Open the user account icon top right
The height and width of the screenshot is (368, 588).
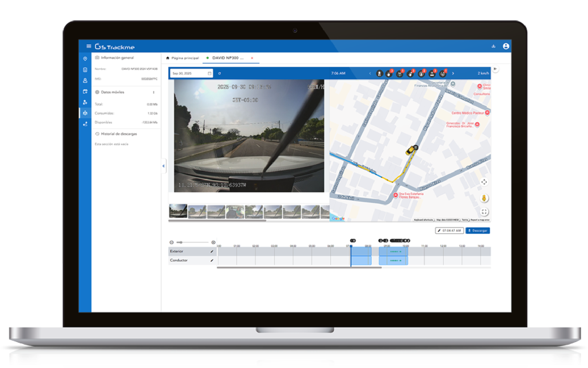coord(506,46)
